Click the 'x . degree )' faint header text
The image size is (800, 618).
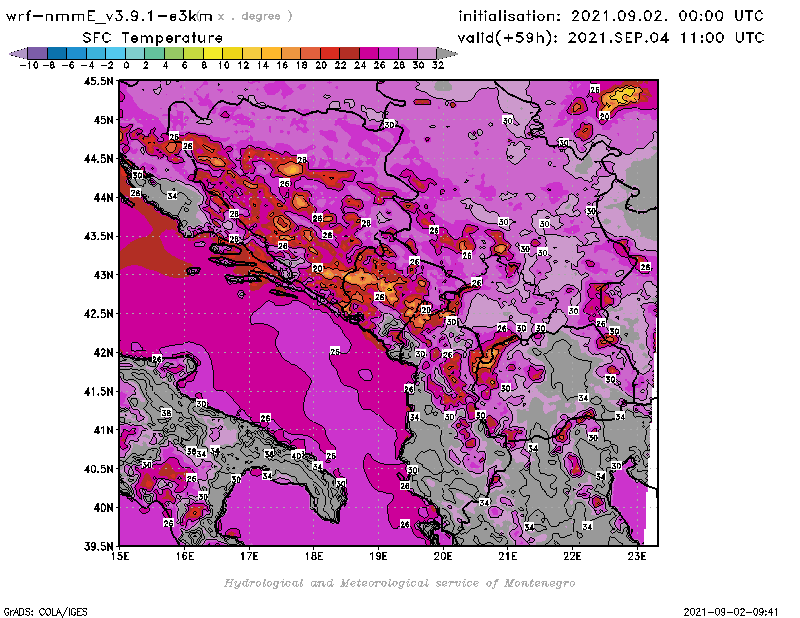(x=255, y=16)
